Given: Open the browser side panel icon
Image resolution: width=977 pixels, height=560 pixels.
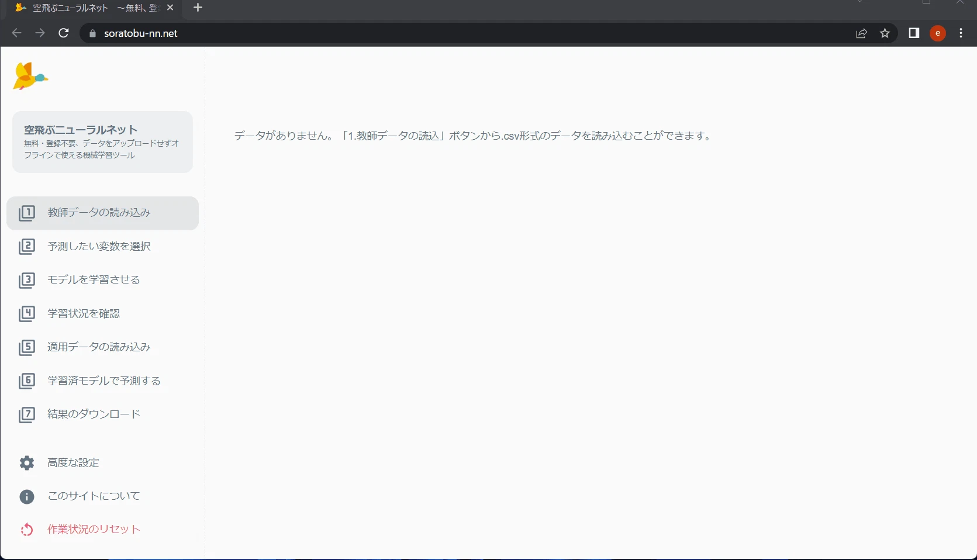Looking at the screenshot, I should (914, 33).
